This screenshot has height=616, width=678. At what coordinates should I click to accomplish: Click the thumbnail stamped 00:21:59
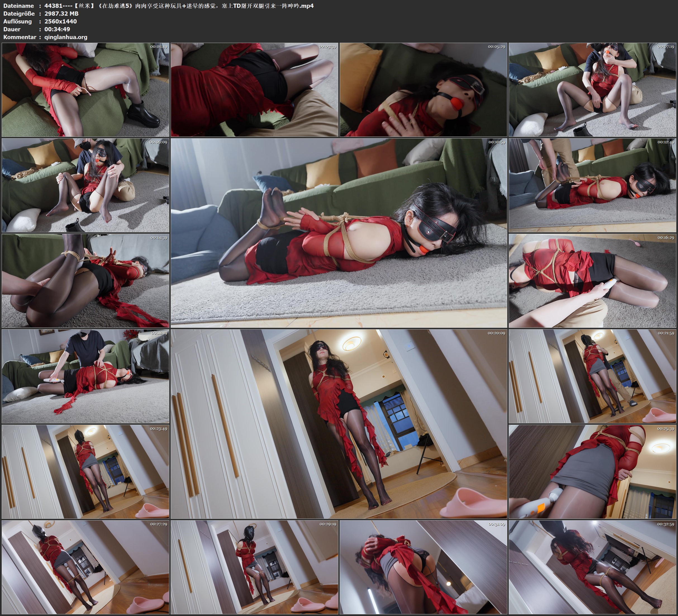coord(592,376)
